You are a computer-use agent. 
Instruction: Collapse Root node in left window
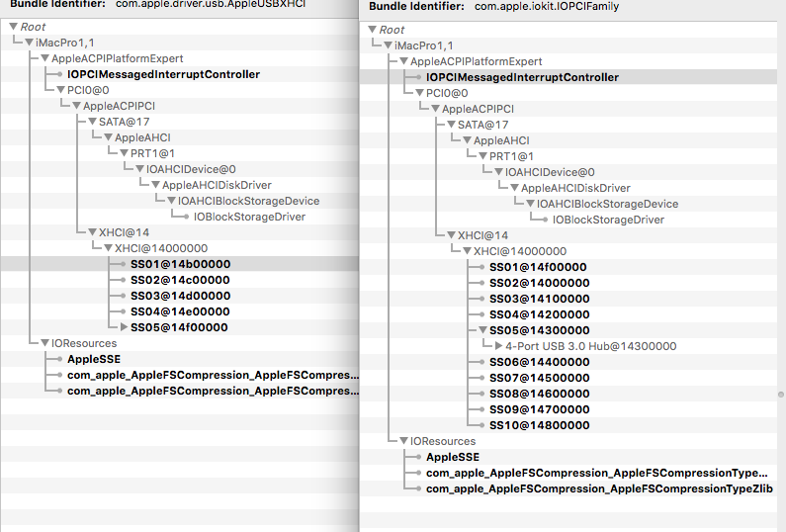coord(14,27)
